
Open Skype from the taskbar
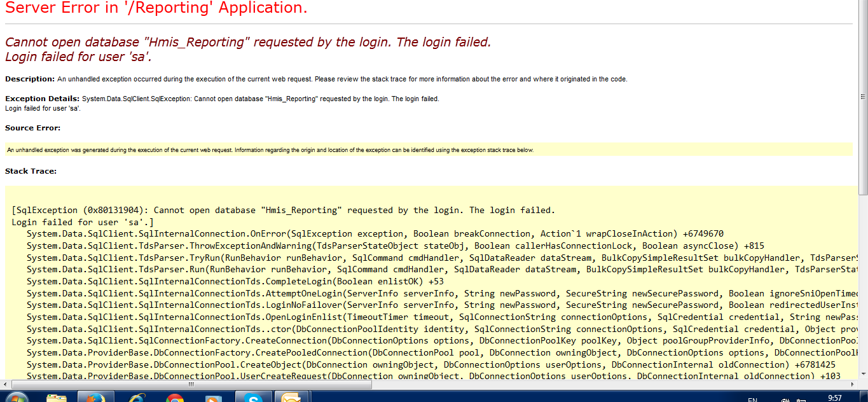click(254, 398)
